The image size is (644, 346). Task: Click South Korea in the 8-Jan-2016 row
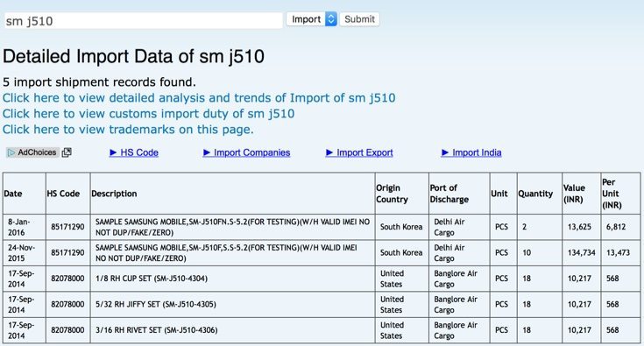[x=401, y=227]
